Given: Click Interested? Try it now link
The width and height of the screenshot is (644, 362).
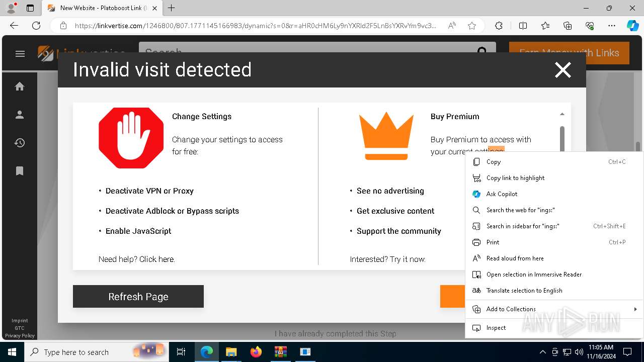Looking at the screenshot, I should pyautogui.click(x=388, y=259).
